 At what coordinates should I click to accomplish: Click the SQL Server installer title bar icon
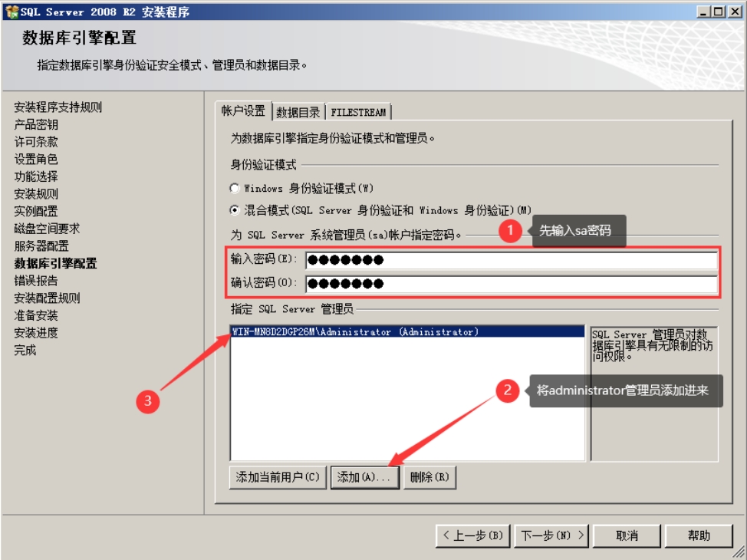pos(12,12)
